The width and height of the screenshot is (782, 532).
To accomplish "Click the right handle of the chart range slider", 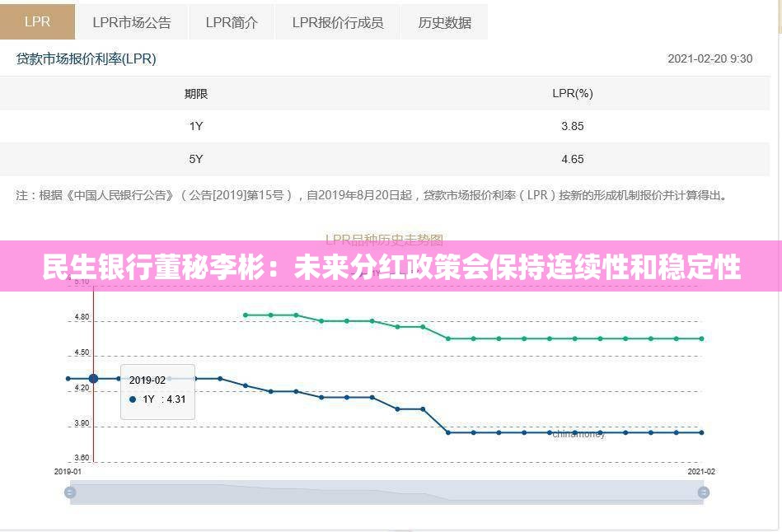I will coord(703,492).
